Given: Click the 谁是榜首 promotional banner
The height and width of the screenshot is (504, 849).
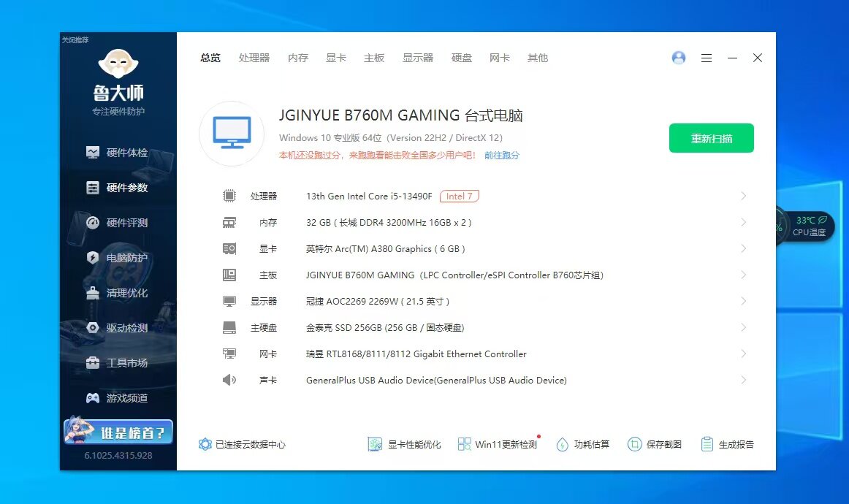Looking at the screenshot, I should click(x=118, y=432).
